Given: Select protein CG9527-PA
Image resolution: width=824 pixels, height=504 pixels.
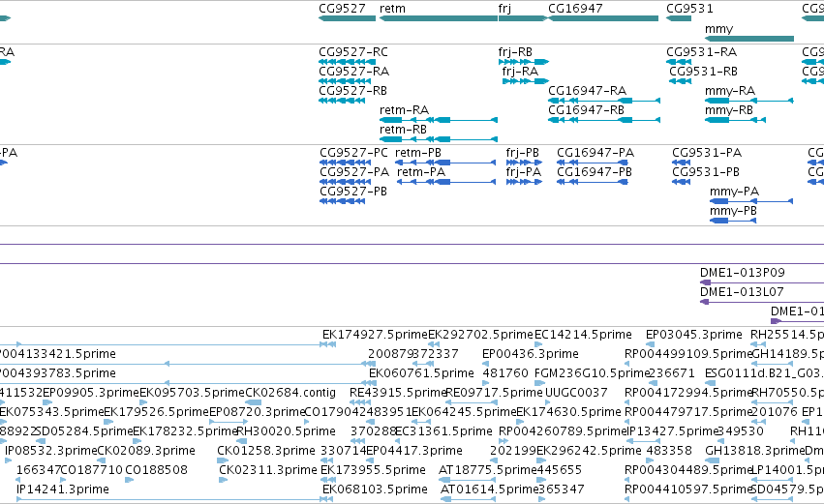Looking at the screenshot, I should click(x=346, y=182).
